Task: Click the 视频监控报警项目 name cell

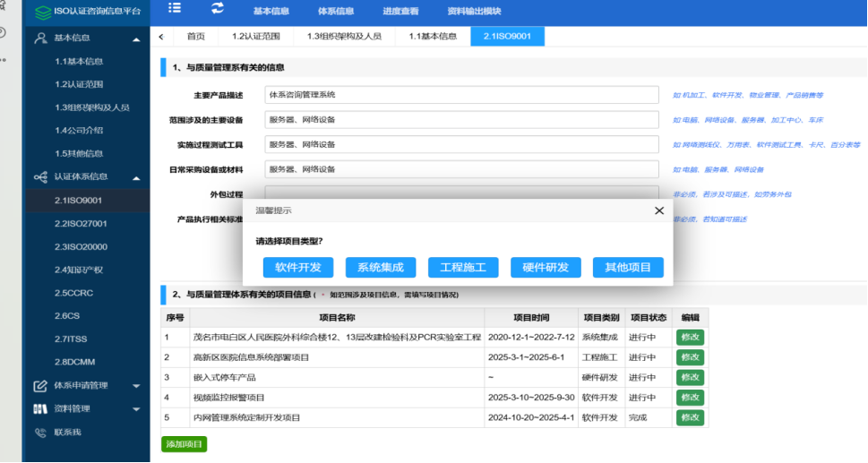Action: (x=337, y=398)
